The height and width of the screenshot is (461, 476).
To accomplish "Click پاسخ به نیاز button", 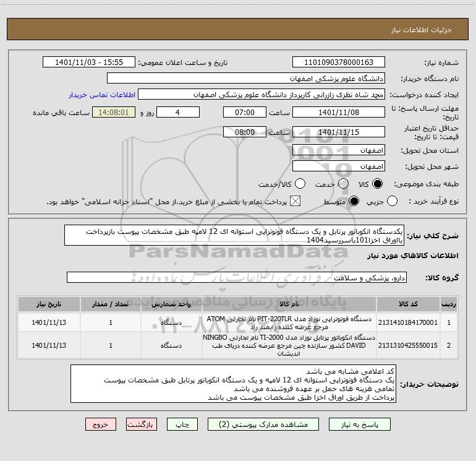I will click(x=360, y=424).
